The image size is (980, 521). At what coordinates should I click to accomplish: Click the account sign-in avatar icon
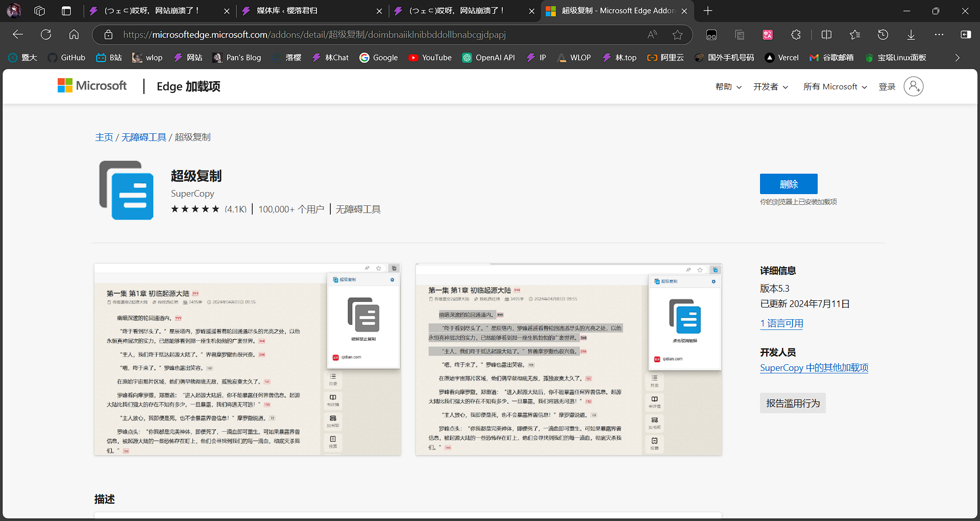[914, 86]
